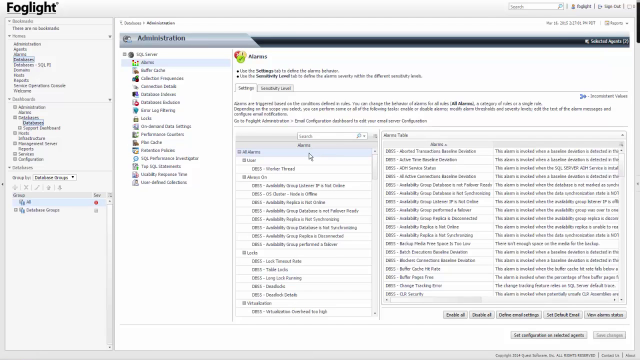This screenshot has height=360, width=640.
Task: Click Define email settings button
Action: [x=519, y=315]
